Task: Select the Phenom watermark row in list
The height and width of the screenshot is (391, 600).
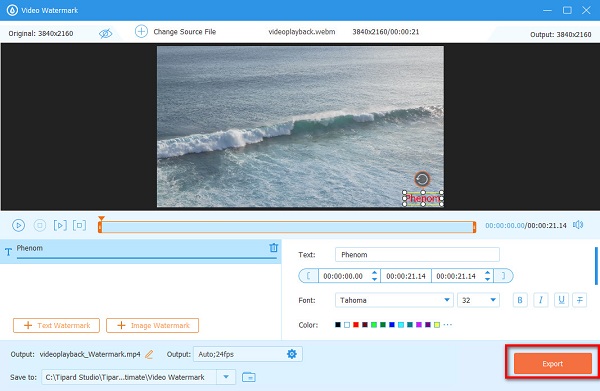Action: pos(140,251)
